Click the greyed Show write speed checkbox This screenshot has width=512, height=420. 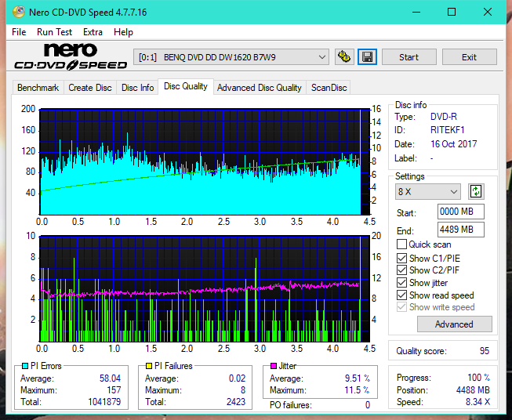(401, 307)
